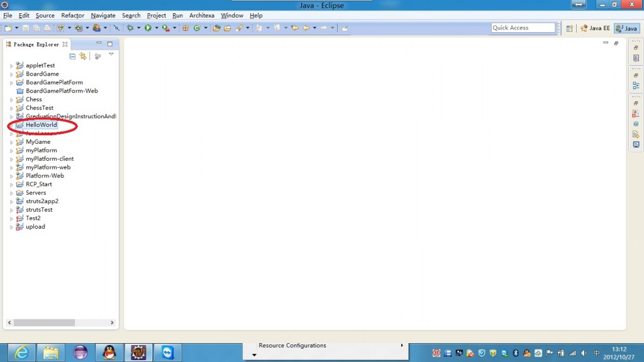Open the Refactor menu
This screenshot has width=644, height=362.
(x=72, y=16)
